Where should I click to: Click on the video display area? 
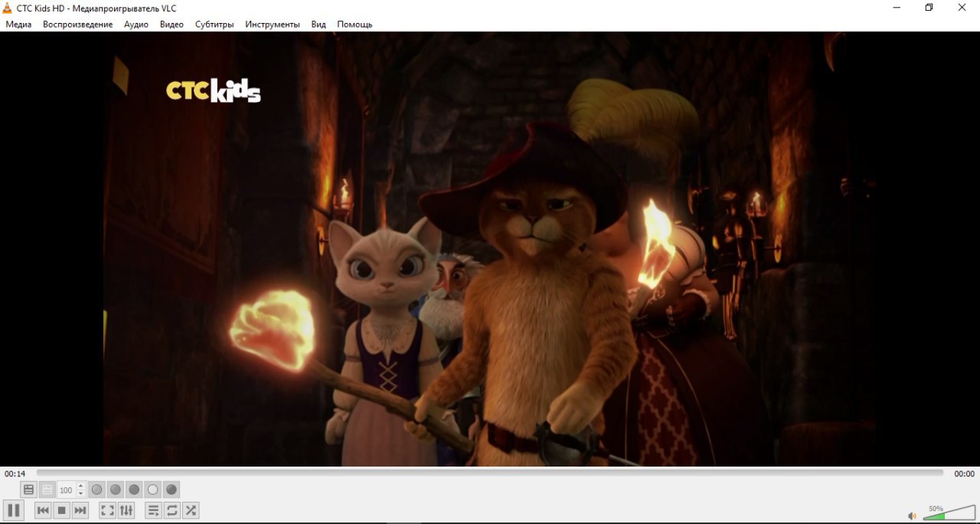point(490,249)
